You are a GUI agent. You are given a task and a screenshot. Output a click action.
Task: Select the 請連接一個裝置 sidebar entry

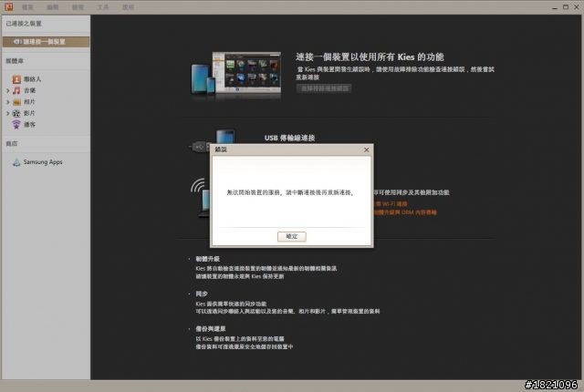(x=46, y=42)
